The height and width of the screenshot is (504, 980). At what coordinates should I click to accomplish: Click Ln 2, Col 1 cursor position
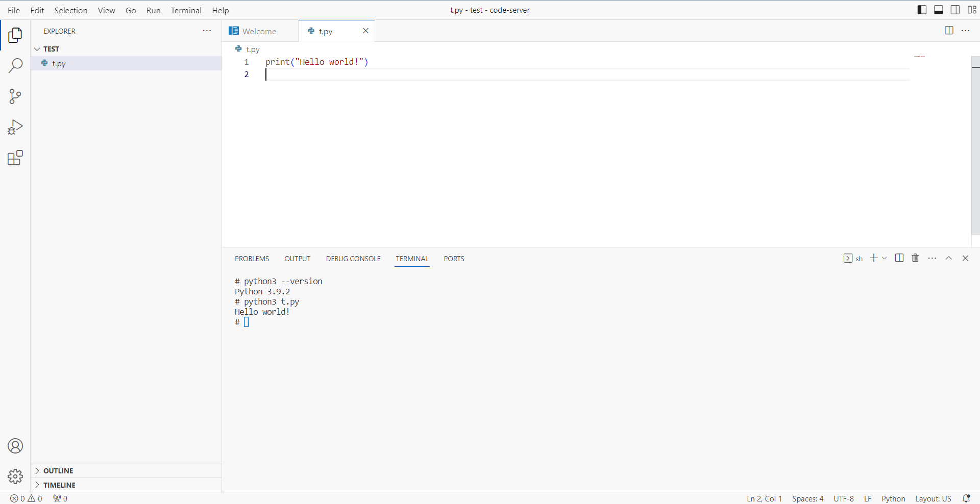[764, 498]
